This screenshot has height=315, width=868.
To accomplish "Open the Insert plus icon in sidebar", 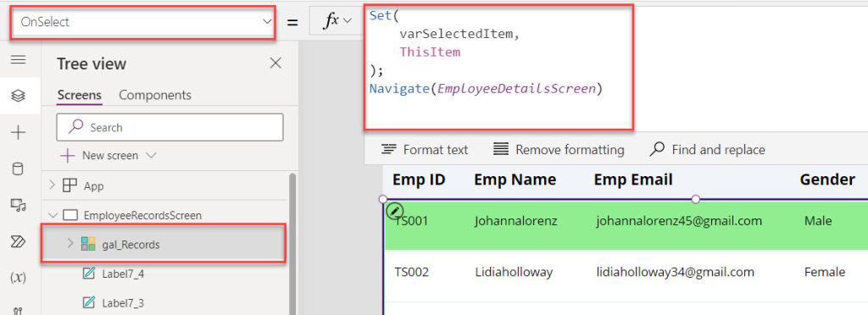I will point(19,132).
